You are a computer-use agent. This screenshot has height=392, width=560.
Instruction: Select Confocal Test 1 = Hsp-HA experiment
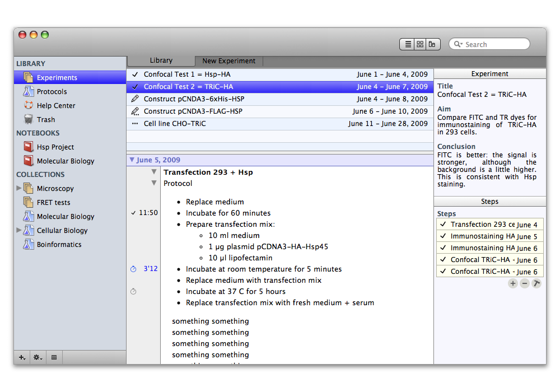tap(280, 74)
